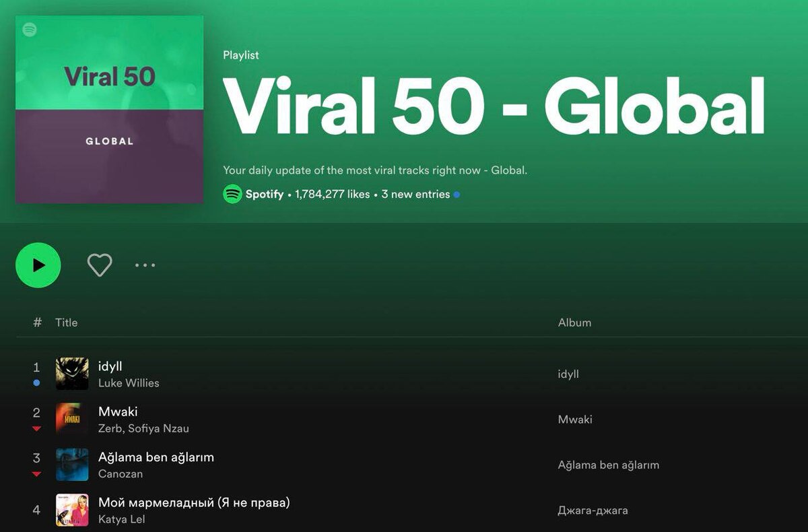Viewport: 808px width, 532px height.
Task: Open the three-dots more options menu
Action: [145, 265]
